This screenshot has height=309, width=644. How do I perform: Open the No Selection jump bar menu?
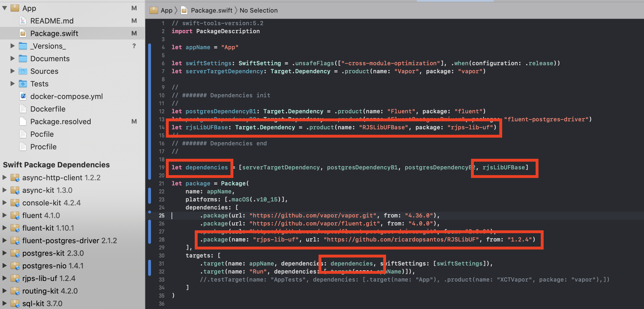259,11
